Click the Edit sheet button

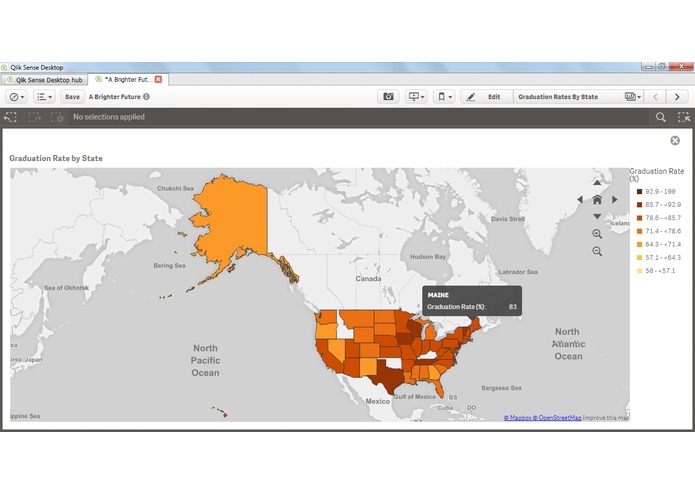click(x=487, y=97)
